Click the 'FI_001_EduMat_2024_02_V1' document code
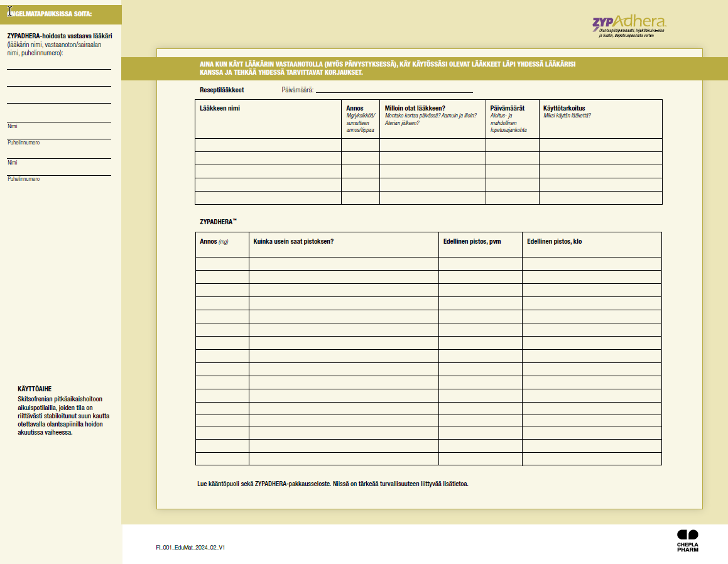Viewport: 728px width, 564px height. pyautogui.click(x=190, y=547)
